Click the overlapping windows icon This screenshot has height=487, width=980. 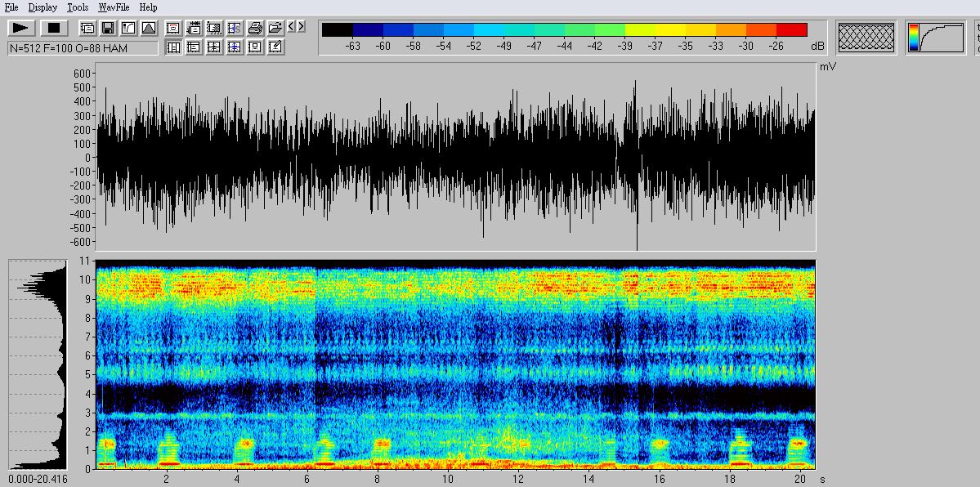(x=87, y=28)
